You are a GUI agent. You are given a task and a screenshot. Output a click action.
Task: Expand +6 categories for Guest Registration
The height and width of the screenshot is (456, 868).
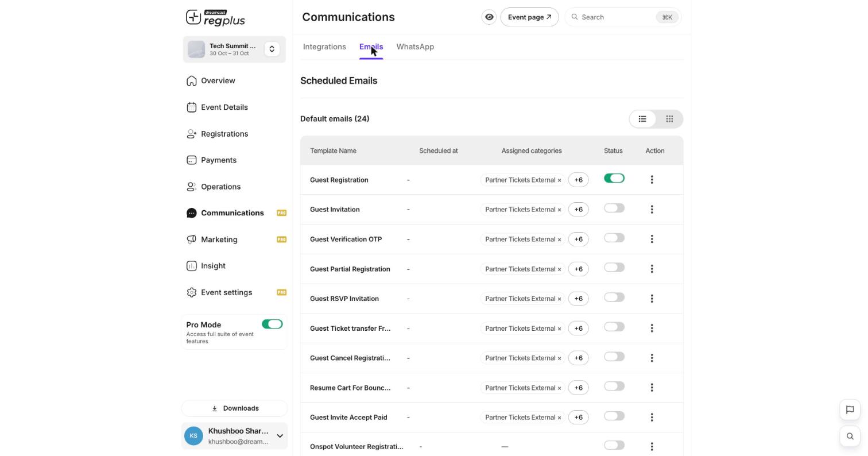pyautogui.click(x=579, y=180)
